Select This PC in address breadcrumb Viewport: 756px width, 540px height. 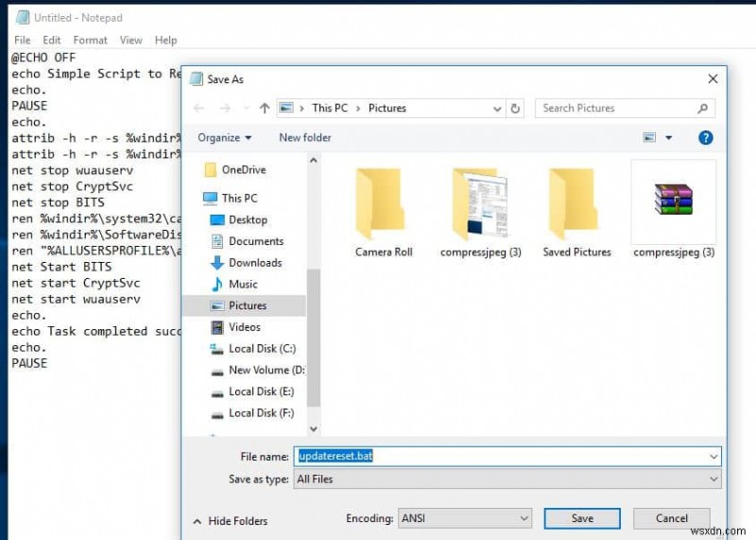click(x=330, y=108)
